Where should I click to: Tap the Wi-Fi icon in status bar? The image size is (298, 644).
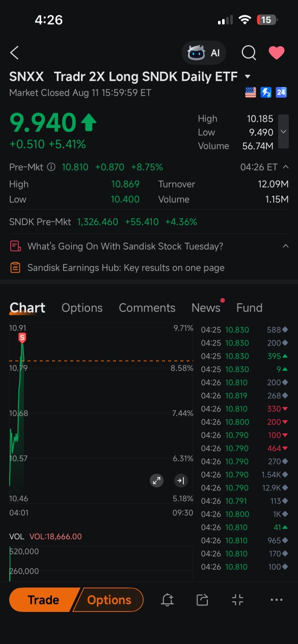tap(245, 20)
